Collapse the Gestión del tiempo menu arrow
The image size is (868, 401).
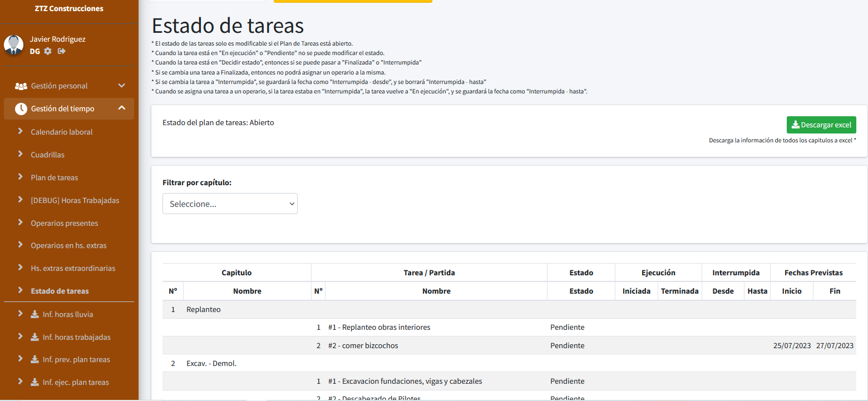point(122,108)
